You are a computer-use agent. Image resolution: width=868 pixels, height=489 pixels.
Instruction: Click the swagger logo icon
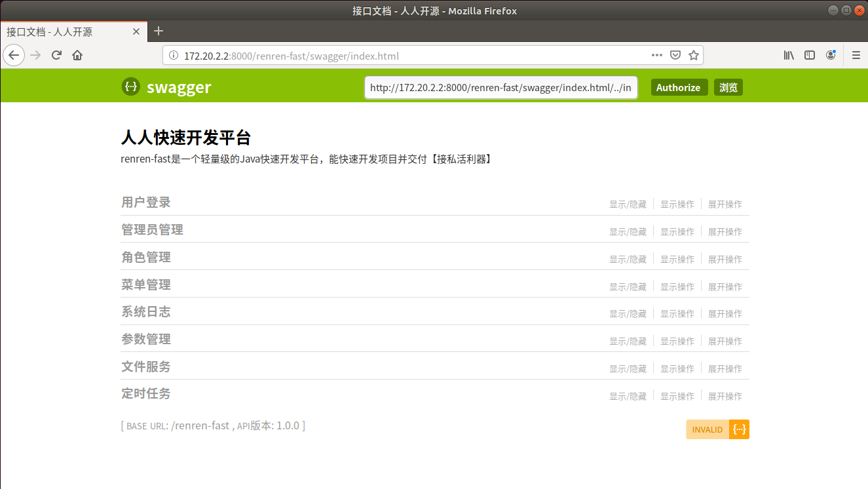tap(131, 87)
